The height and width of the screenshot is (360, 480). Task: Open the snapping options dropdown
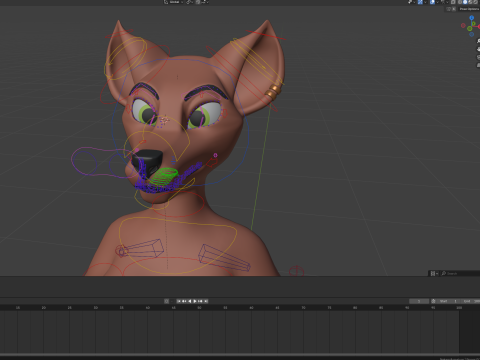tap(205, 2)
